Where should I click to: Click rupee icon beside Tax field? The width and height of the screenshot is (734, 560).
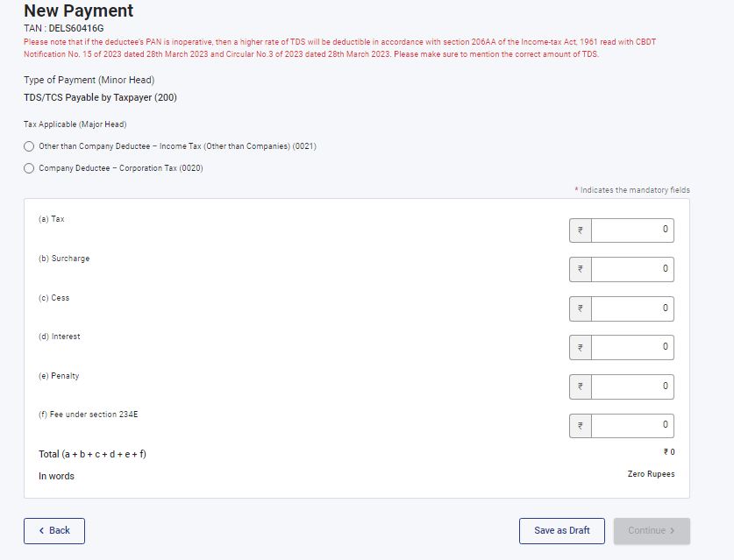click(580, 231)
